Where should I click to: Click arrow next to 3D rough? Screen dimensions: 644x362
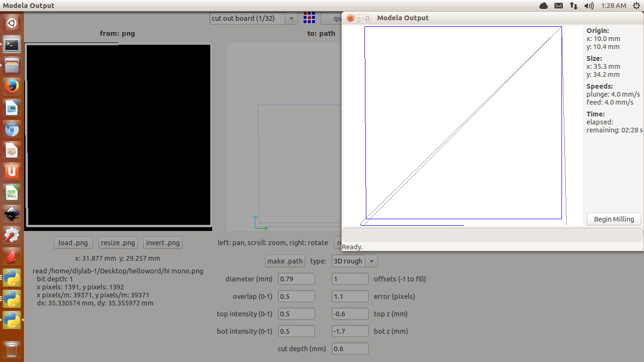tap(372, 261)
